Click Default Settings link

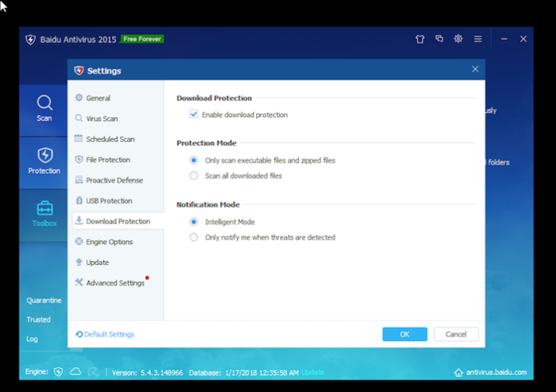coord(105,335)
